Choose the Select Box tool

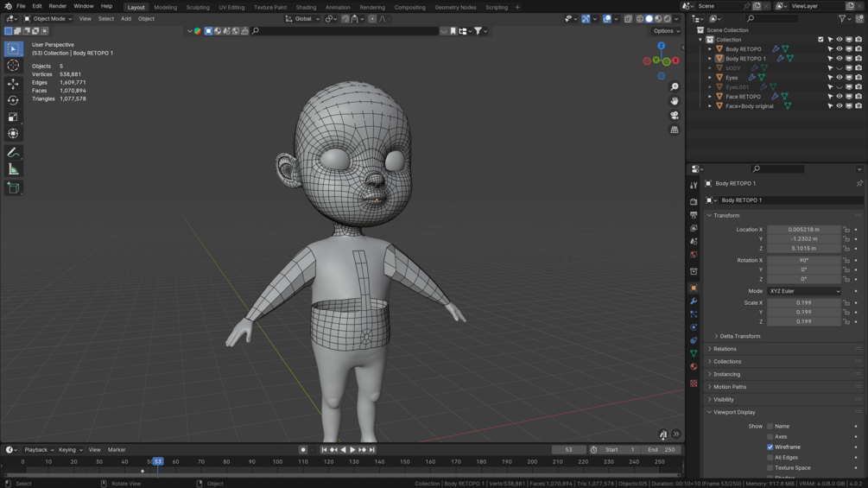(13, 48)
